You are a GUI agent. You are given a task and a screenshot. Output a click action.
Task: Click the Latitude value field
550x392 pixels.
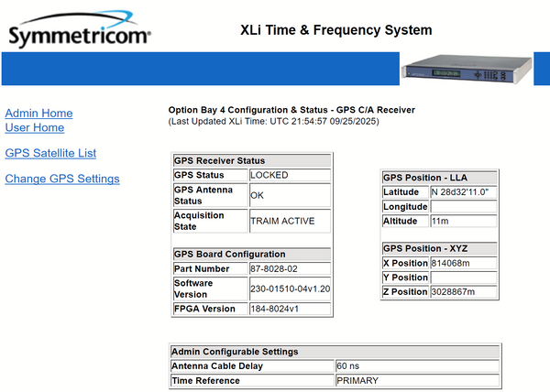tap(463, 192)
